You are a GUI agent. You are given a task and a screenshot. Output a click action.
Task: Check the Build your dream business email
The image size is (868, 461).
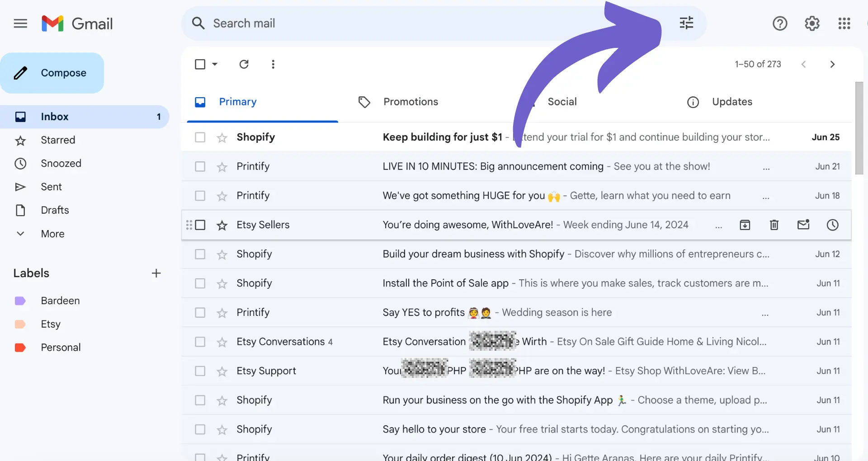click(200, 254)
